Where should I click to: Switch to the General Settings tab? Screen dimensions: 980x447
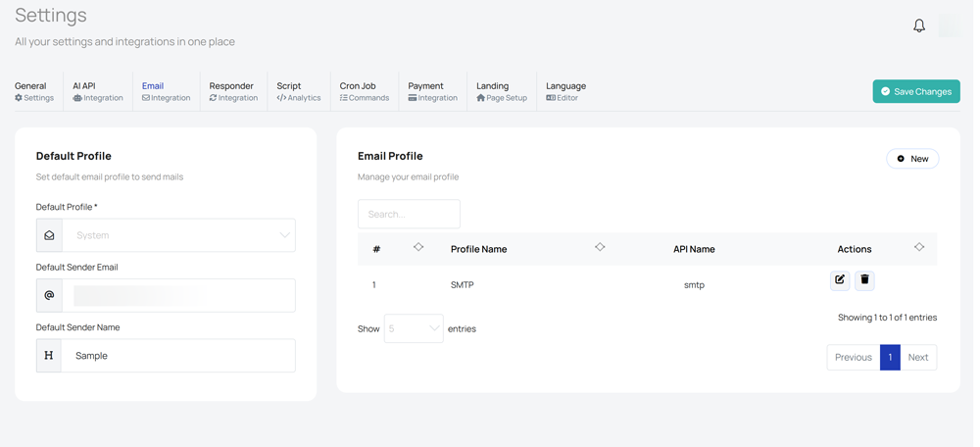pos(34,91)
